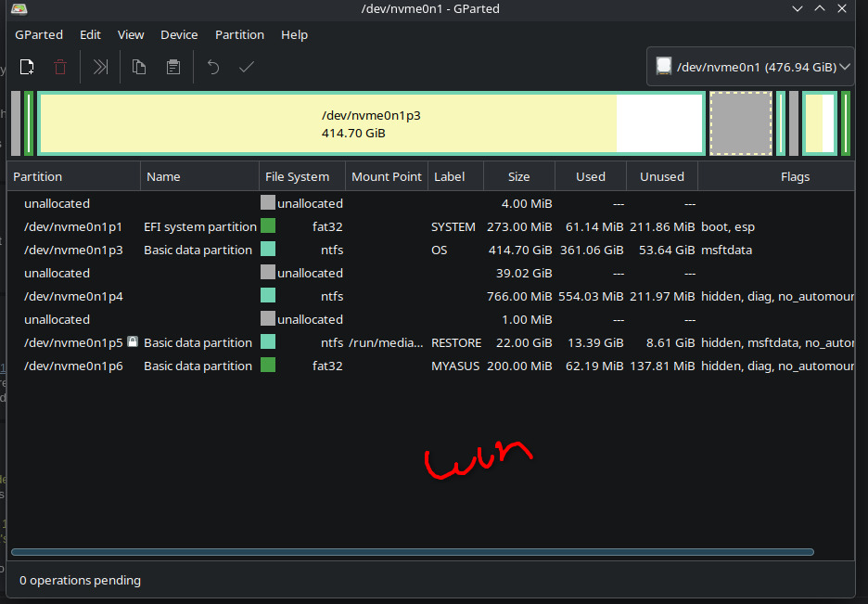Sort by the Partition column header
This screenshot has width=868, height=604.
(73, 176)
